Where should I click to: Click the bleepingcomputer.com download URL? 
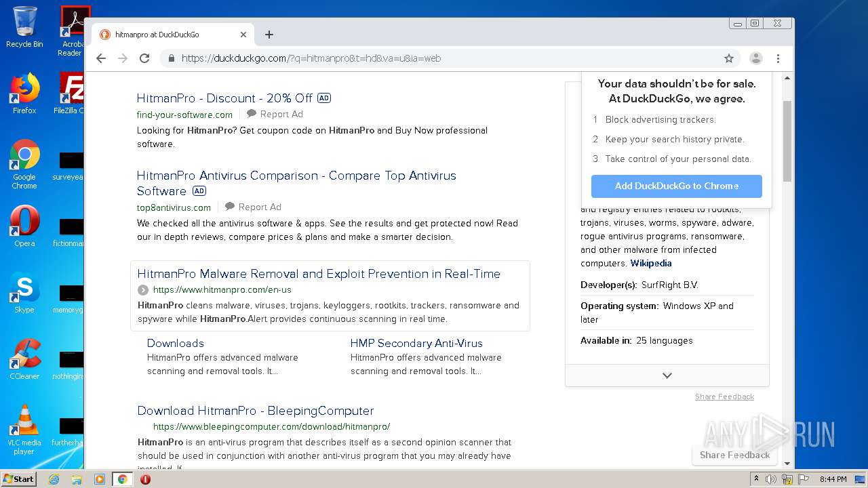[x=271, y=427]
